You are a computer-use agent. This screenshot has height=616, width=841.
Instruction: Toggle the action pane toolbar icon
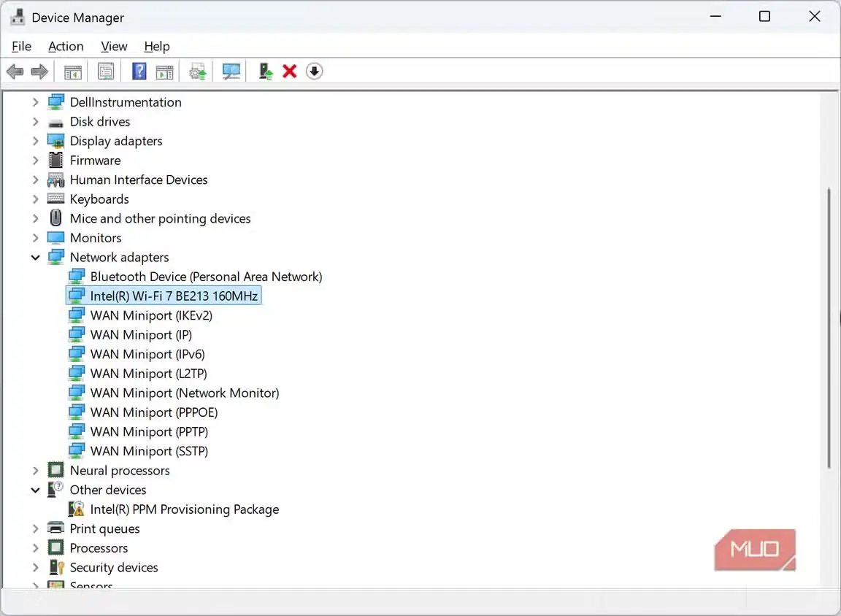(164, 72)
